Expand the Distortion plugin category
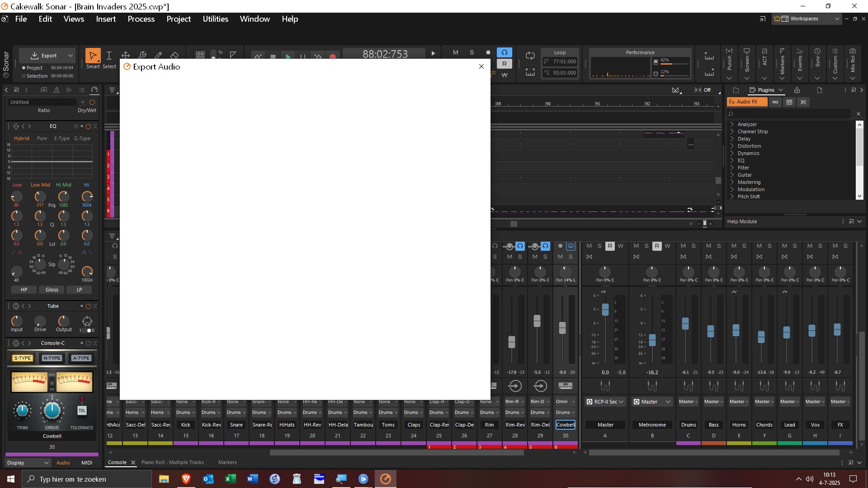The image size is (868, 488). point(749,146)
